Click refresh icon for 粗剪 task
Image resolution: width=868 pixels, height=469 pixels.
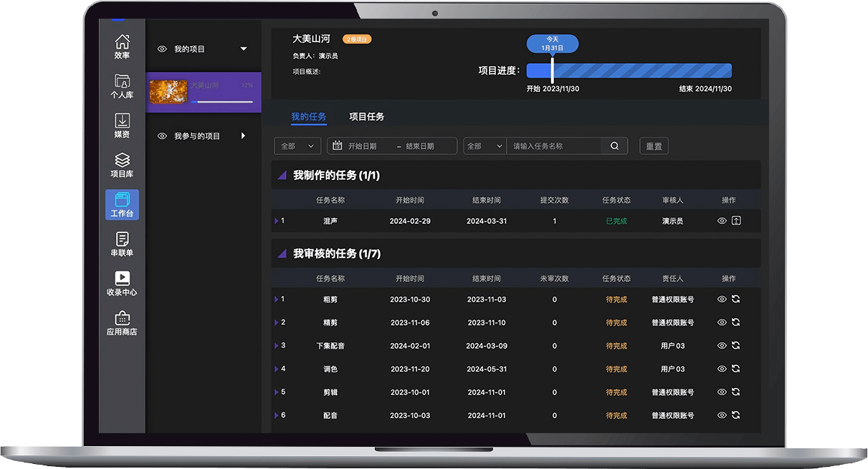(x=735, y=299)
